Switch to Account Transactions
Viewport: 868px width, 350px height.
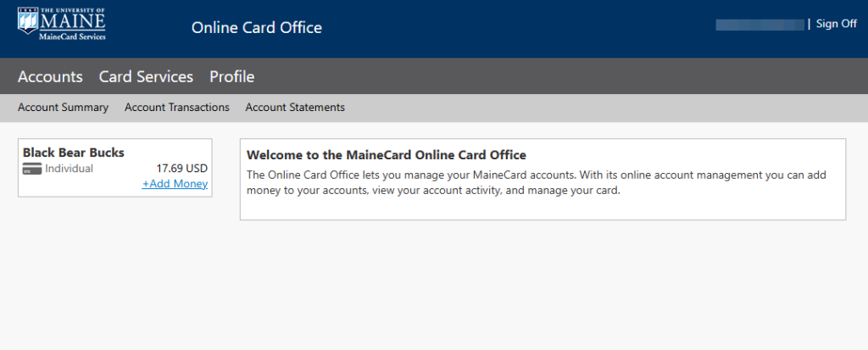(177, 108)
